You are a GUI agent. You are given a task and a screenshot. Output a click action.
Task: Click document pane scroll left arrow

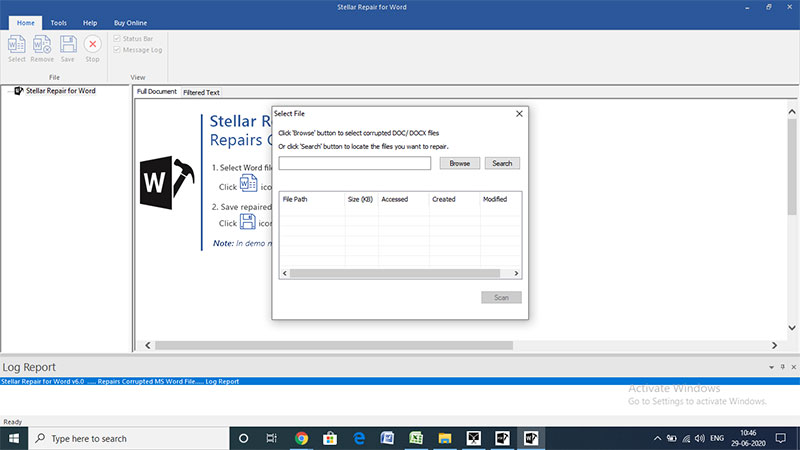pyautogui.click(x=147, y=345)
